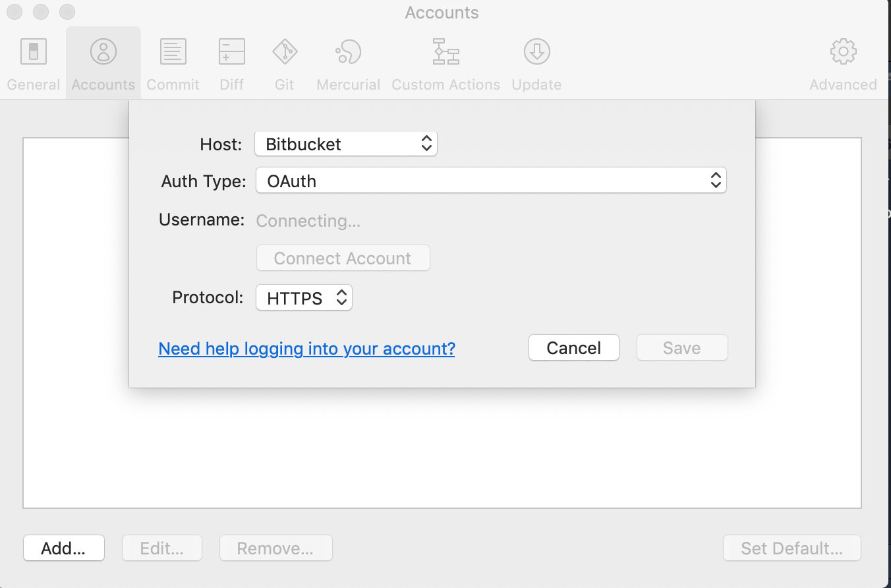The image size is (891, 588).
Task: Open the Update preferences icon
Action: click(537, 51)
